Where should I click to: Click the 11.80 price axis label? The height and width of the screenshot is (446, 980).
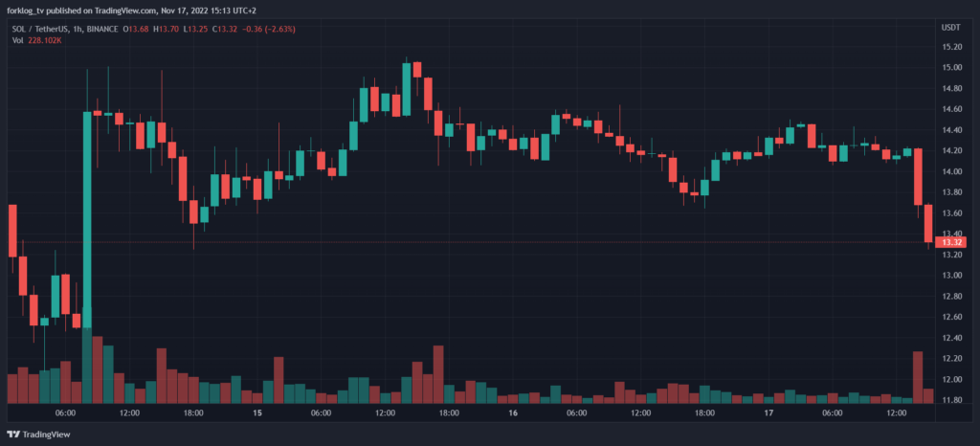coord(952,400)
